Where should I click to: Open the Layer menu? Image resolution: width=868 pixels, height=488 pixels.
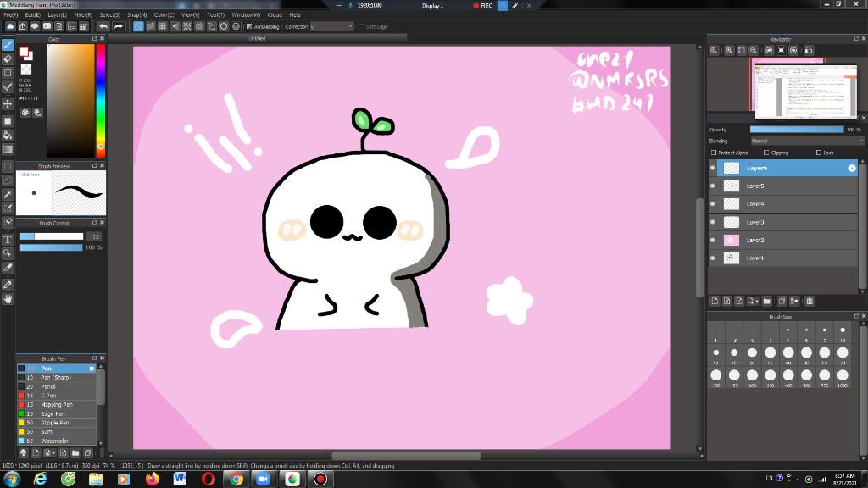[x=57, y=14]
